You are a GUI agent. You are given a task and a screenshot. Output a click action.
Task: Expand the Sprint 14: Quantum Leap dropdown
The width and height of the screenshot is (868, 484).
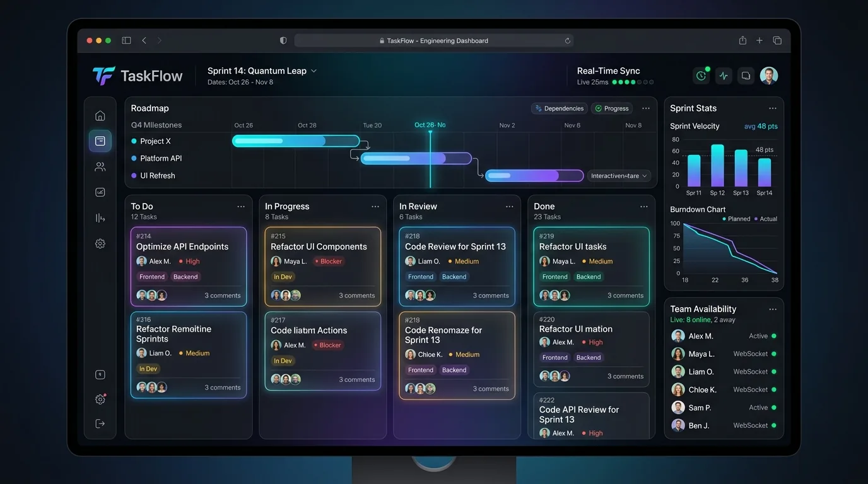coord(262,71)
